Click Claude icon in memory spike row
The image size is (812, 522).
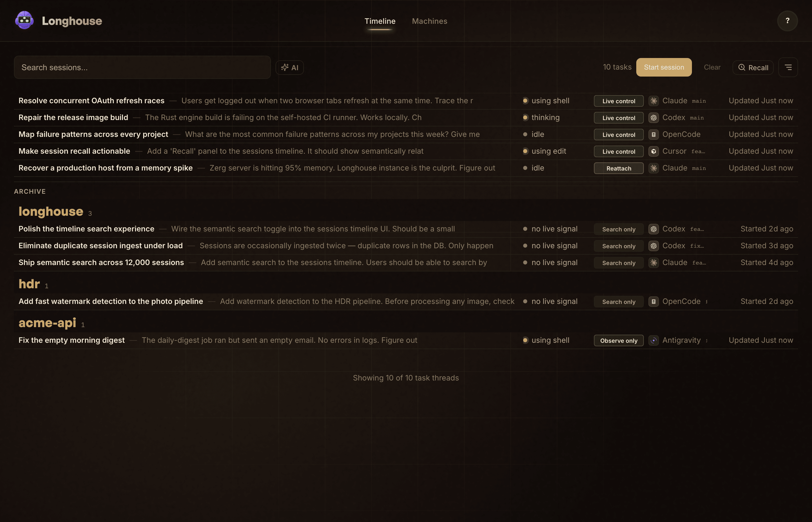click(x=653, y=168)
